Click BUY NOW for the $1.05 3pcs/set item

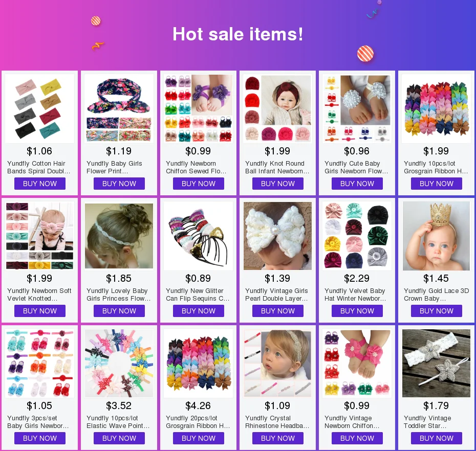pyautogui.click(x=40, y=438)
